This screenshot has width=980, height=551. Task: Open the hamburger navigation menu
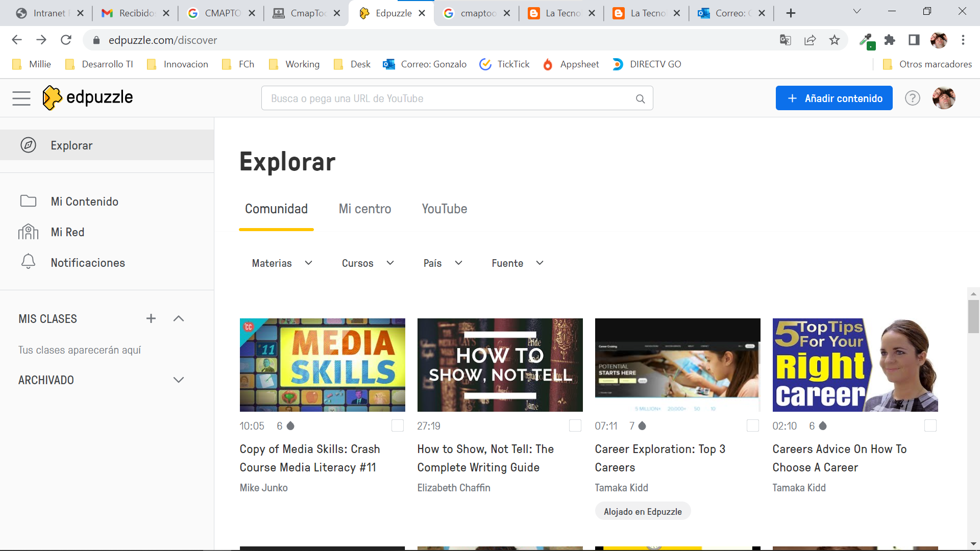[x=21, y=98]
